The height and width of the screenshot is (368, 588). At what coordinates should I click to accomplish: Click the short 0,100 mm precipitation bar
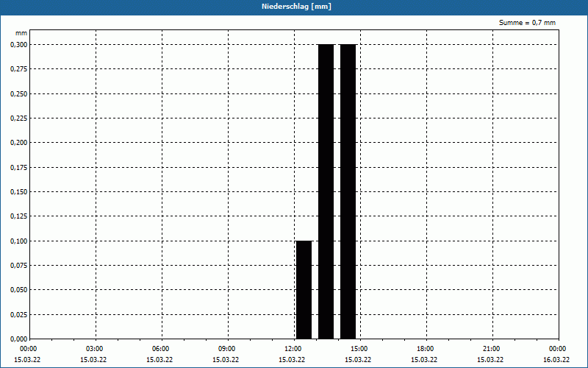click(304, 290)
